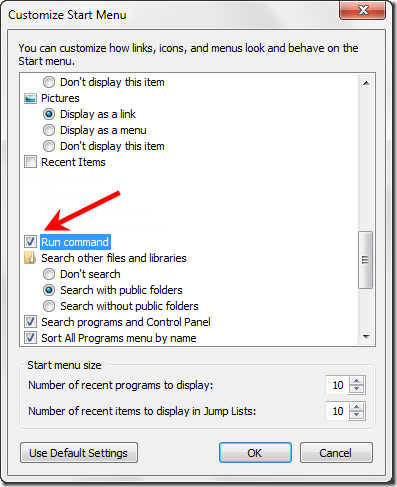This screenshot has height=487, width=397.
Task: Select the Don't search radio button
Action: coord(49,274)
